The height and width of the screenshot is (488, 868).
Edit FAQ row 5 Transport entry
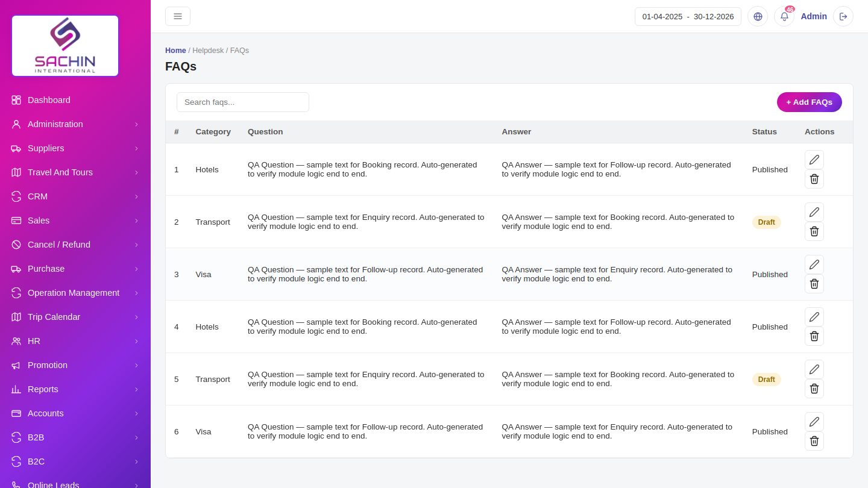[814, 369]
